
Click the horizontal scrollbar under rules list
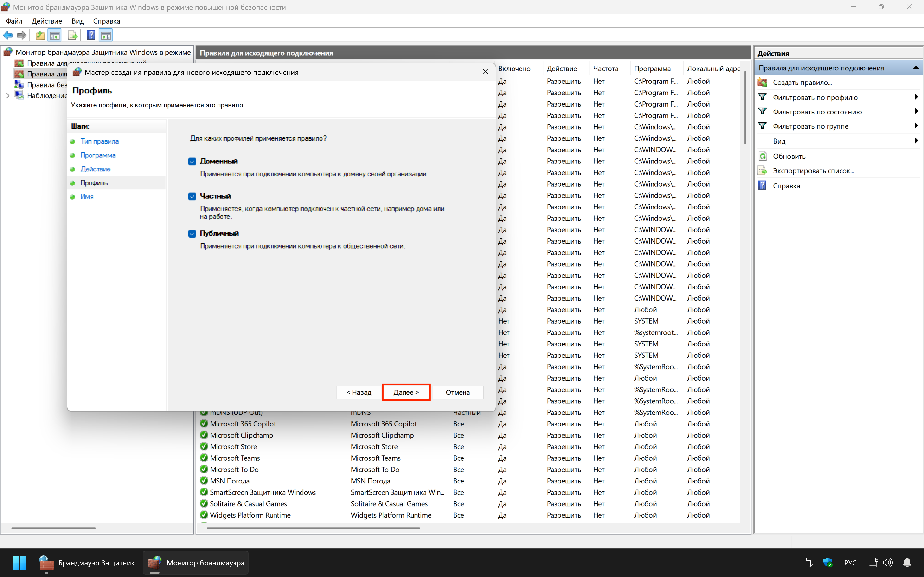tap(313, 528)
